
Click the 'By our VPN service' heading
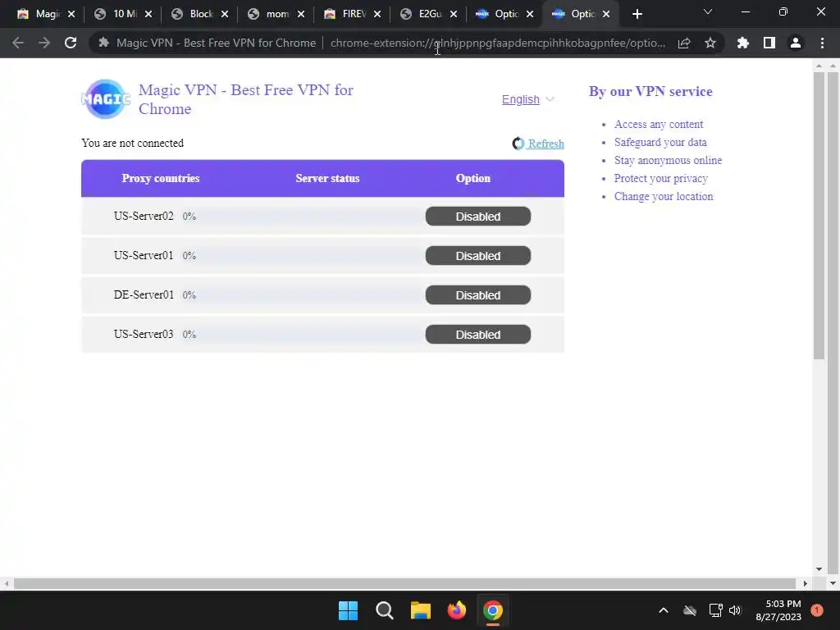(651, 92)
